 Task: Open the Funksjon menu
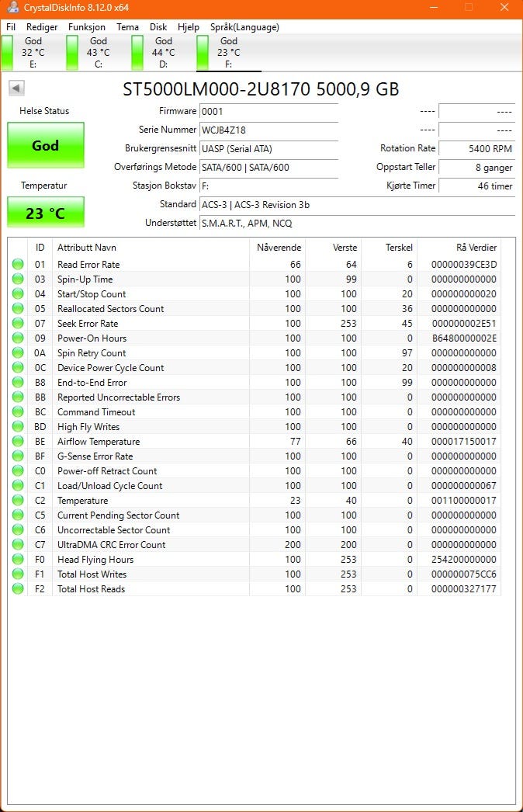click(86, 27)
